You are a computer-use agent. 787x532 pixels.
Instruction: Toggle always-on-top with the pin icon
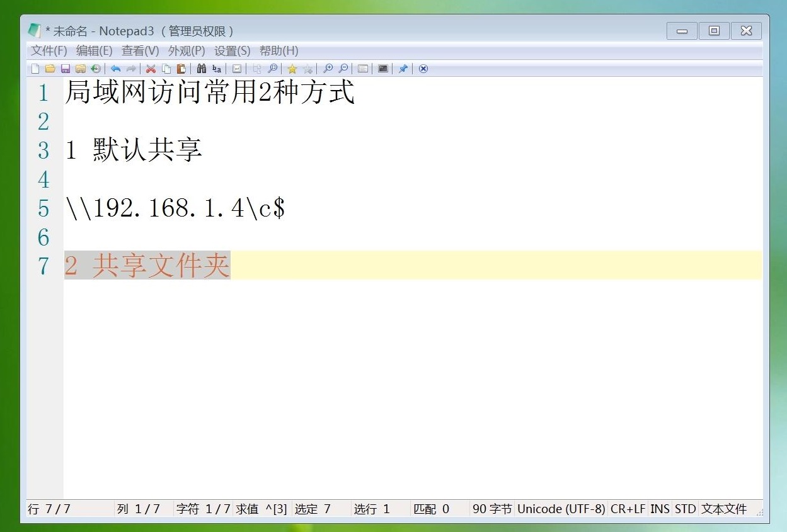[x=403, y=69]
